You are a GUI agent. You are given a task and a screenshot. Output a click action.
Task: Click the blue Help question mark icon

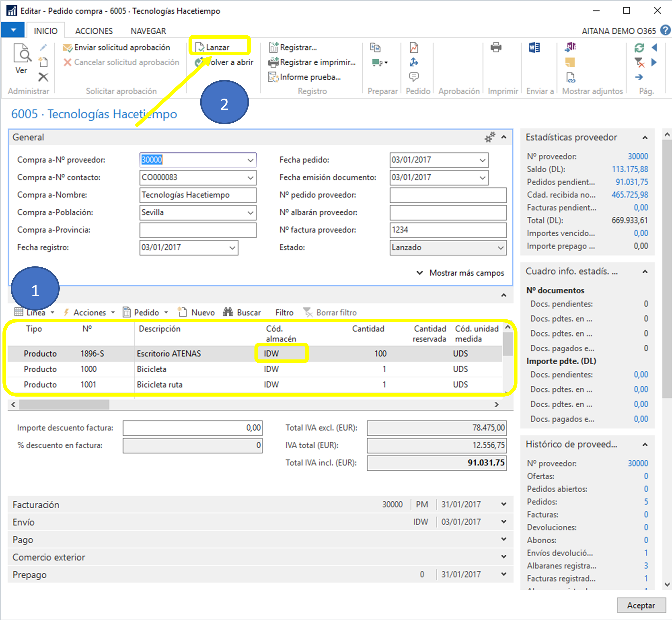(666, 30)
